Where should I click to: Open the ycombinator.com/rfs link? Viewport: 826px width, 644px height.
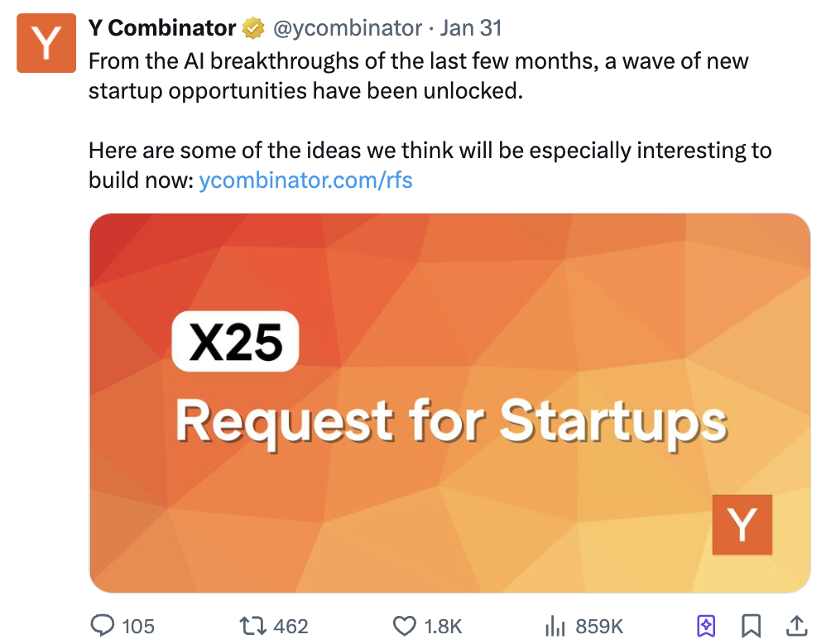coord(306,180)
